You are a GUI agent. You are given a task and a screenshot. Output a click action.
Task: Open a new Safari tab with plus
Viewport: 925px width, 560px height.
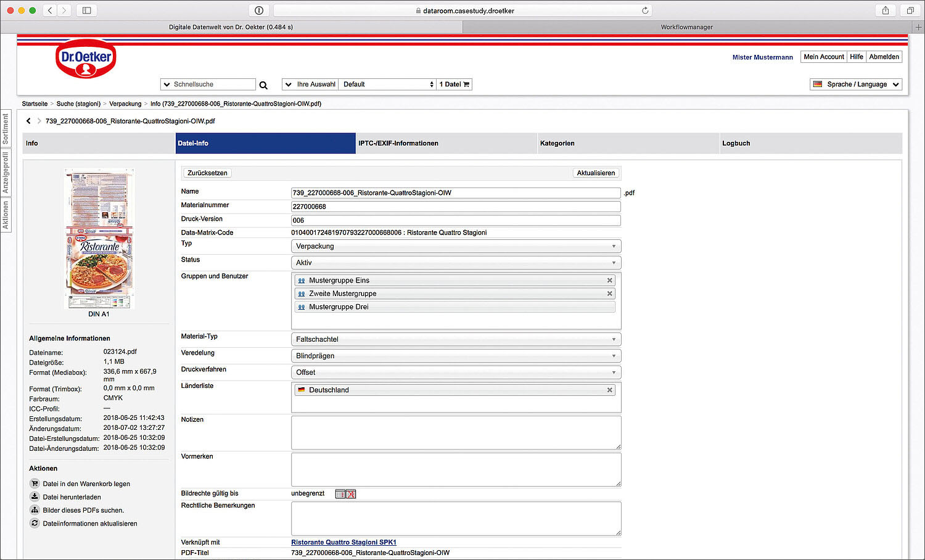tap(918, 27)
